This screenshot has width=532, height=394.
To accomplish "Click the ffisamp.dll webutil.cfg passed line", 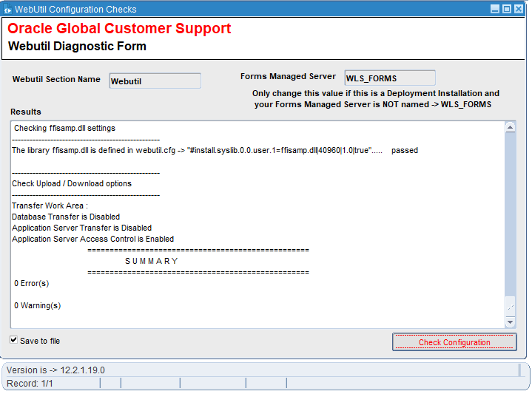I will point(215,150).
